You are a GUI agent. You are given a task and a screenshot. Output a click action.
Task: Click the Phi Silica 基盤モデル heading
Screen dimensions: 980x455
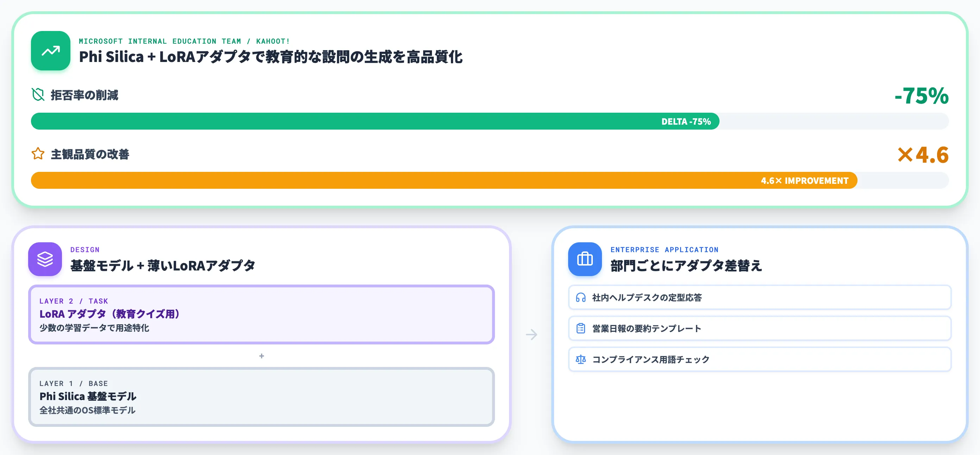88,396
